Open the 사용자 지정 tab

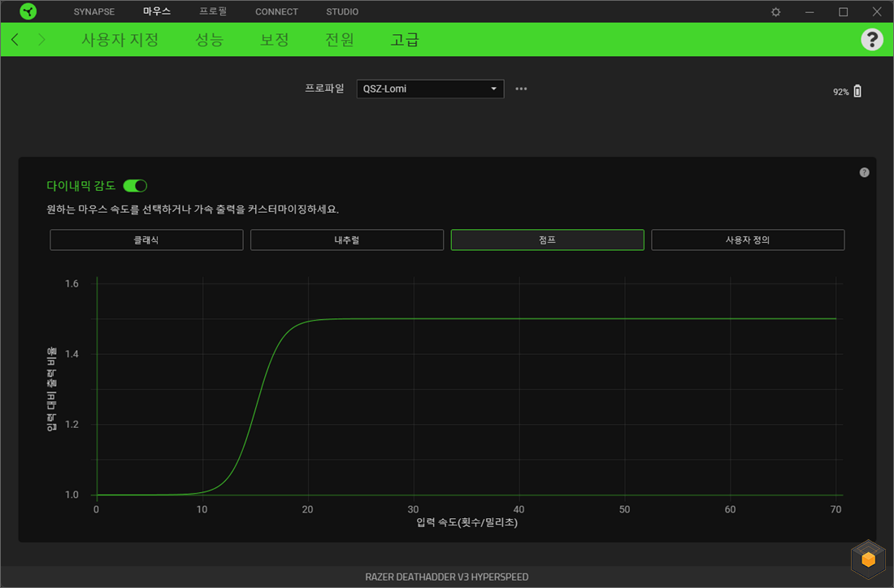point(119,39)
